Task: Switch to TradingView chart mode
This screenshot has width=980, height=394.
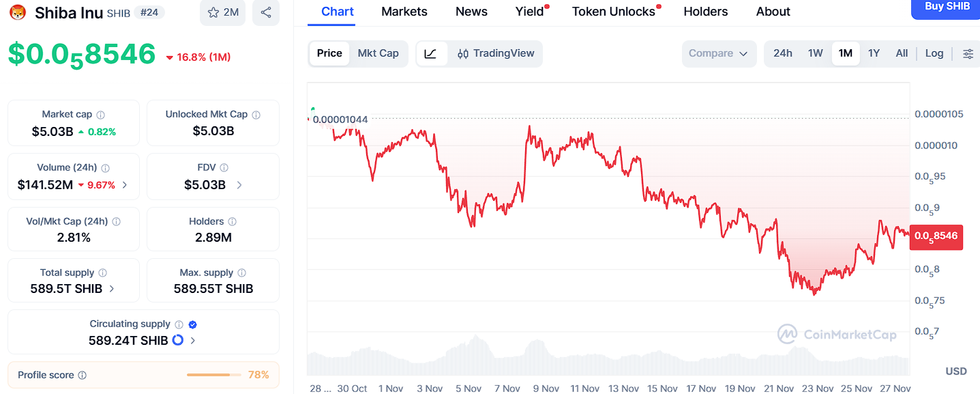Action: coord(496,53)
